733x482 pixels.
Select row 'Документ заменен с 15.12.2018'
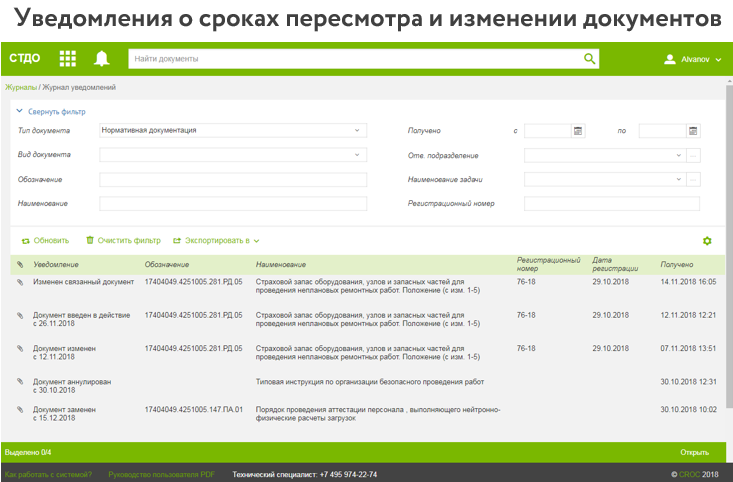368,414
